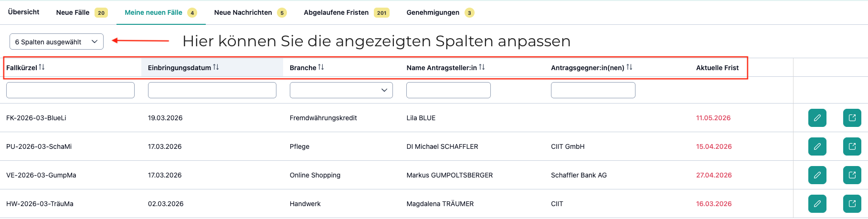Click the Online Shopping branch cell

pyautogui.click(x=315, y=175)
